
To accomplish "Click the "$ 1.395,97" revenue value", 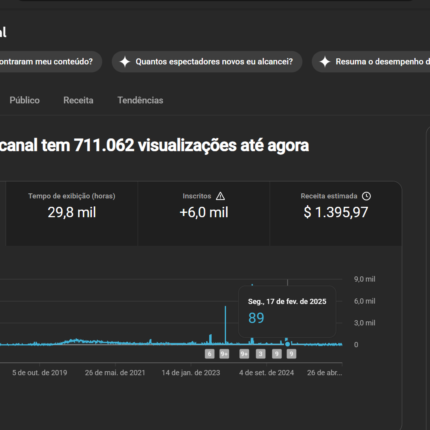I will click(336, 212).
